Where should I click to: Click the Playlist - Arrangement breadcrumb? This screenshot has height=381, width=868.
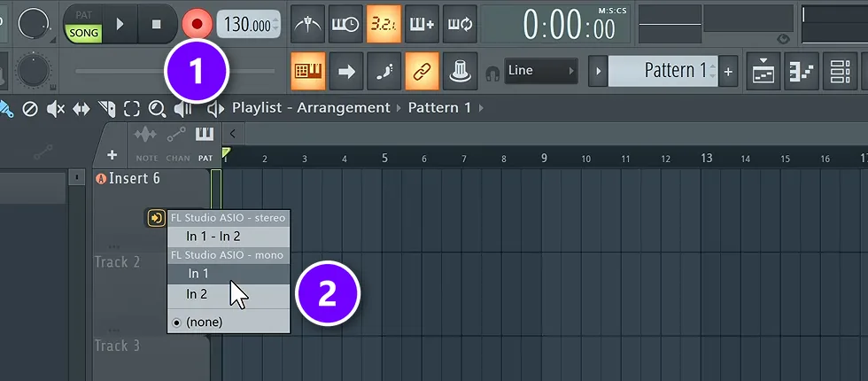pos(311,107)
